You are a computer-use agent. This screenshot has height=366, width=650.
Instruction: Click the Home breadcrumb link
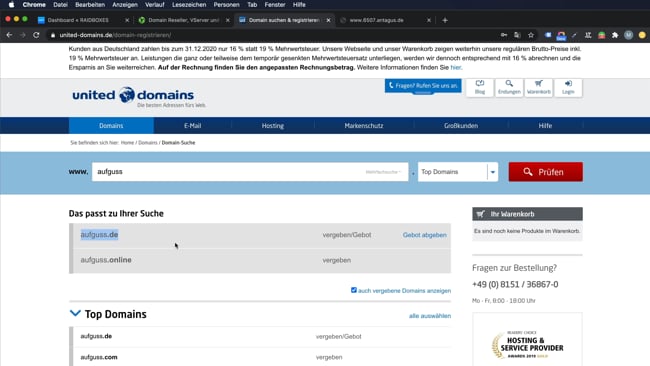coord(127,143)
